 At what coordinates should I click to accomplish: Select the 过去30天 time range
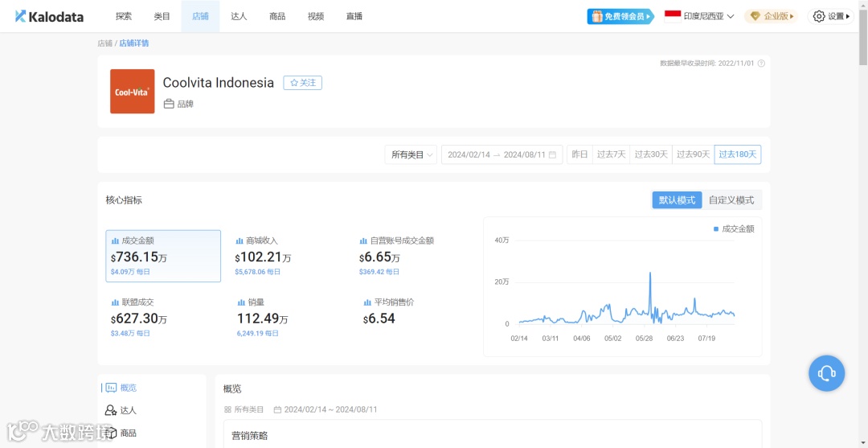click(651, 154)
